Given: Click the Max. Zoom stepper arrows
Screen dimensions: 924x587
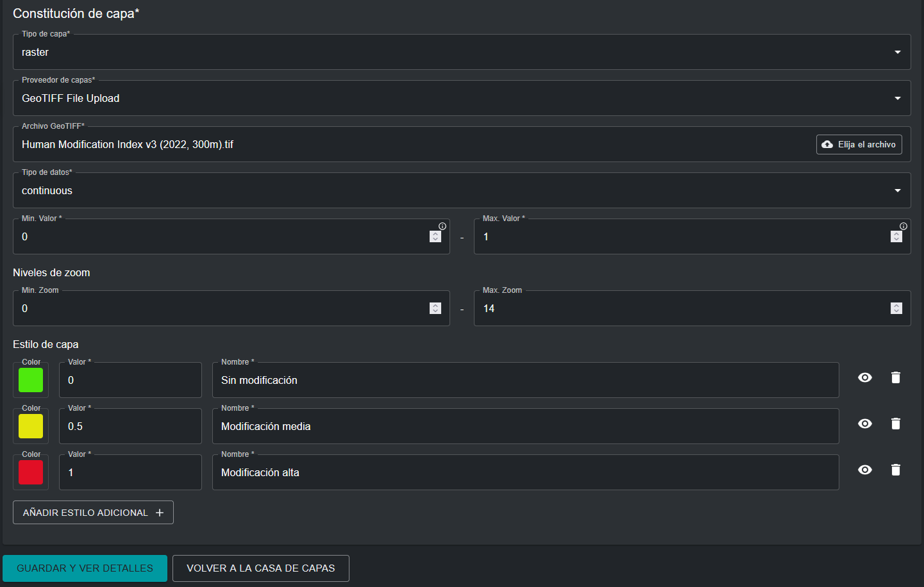Looking at the screenshot, I should (x=896, y=308).
